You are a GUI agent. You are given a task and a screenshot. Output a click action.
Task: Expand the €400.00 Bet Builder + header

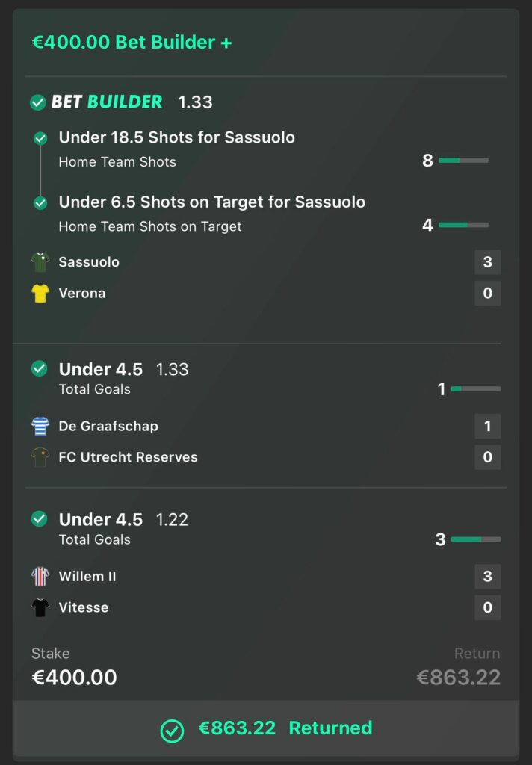[132, 43]
